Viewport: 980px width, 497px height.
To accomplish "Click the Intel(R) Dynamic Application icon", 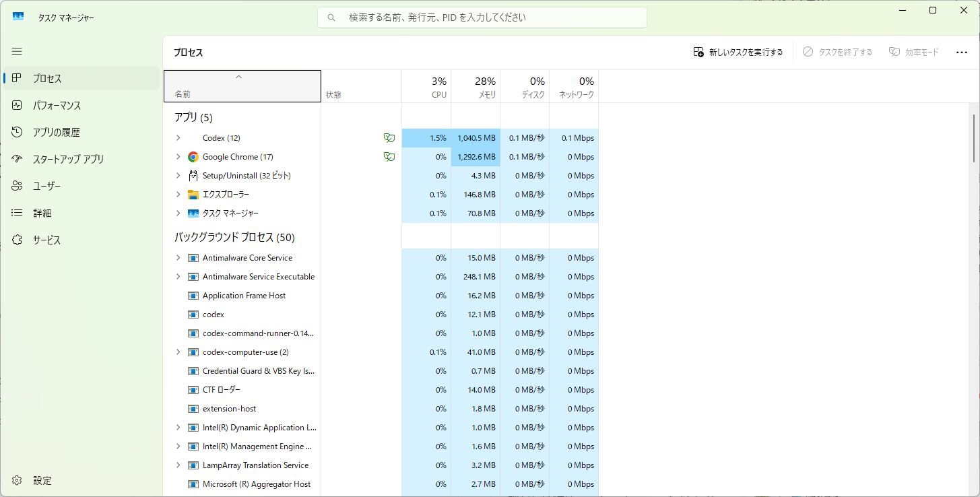I will pos(193,428).
